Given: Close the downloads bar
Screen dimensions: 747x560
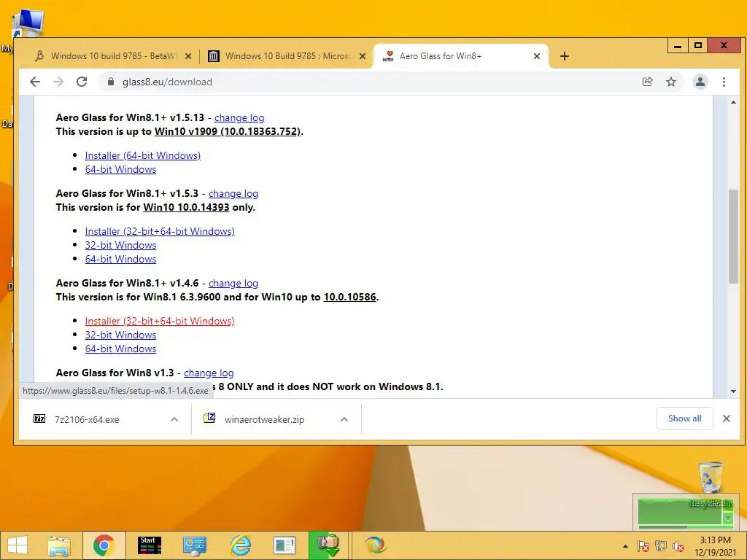Looking at the screenshot, I should (x=727, y=419).
